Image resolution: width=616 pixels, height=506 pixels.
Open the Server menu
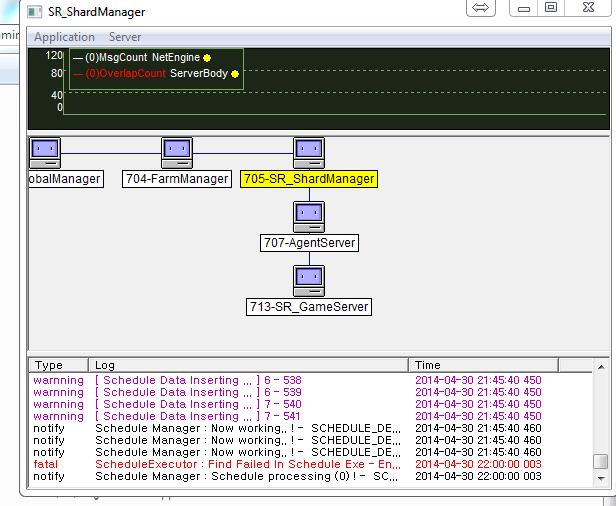pyautogui.click(x=125, y=37)
